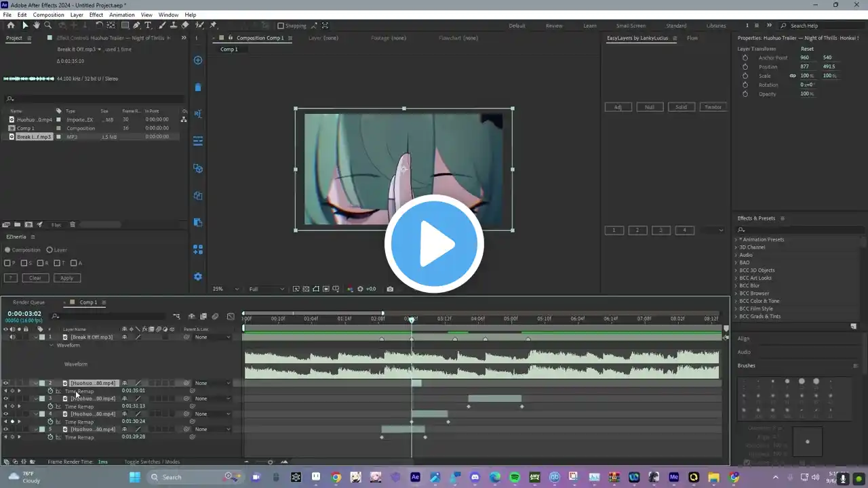Expand the Animation Presets folder
This screenshot has height=488, width=868.
pyautogui.click(x=736, y=239)
